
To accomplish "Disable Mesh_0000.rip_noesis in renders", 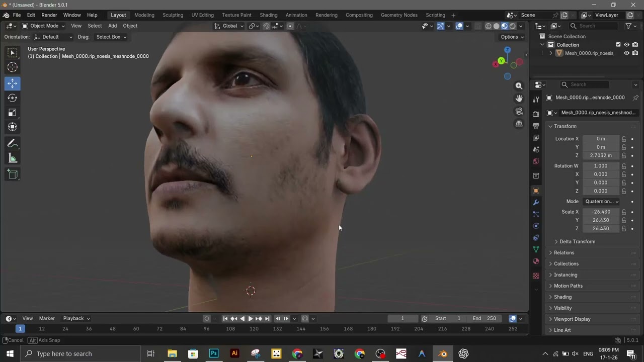I will [x=635, y=53].
